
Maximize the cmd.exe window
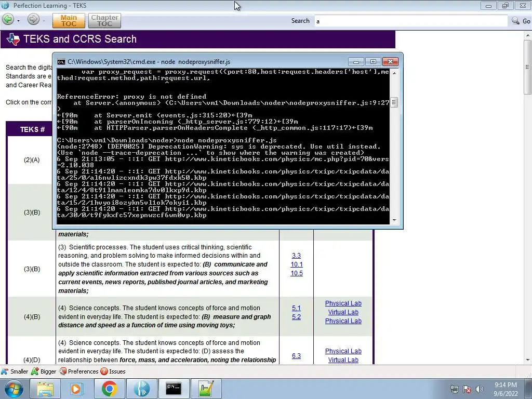coord(373,61)
